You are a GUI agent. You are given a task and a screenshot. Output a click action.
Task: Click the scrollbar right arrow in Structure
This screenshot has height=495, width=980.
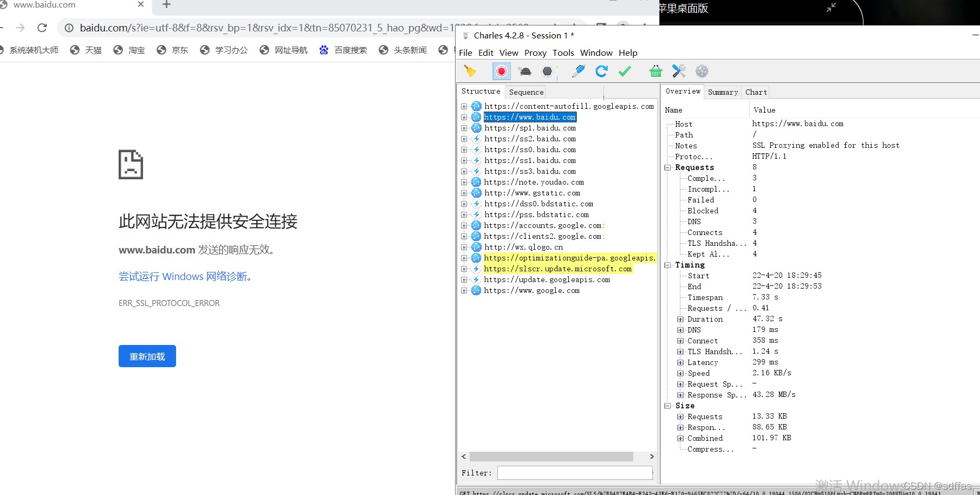[652, 457]
